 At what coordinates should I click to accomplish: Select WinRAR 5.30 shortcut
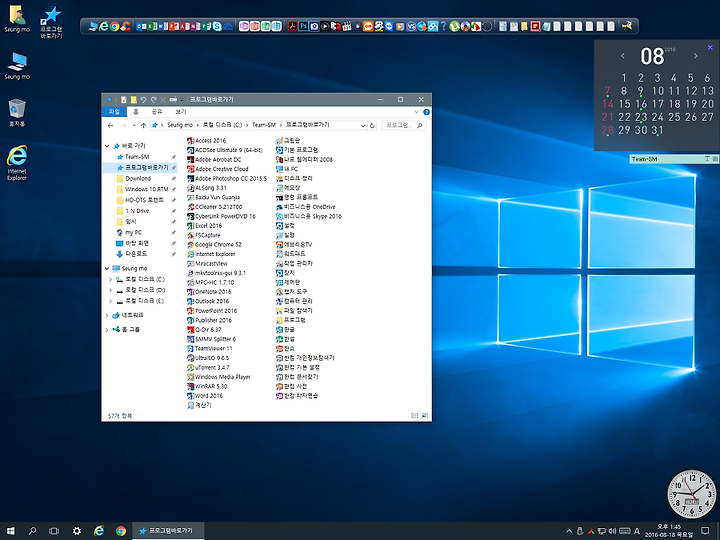pyautogui.click(x=207, y=386)
